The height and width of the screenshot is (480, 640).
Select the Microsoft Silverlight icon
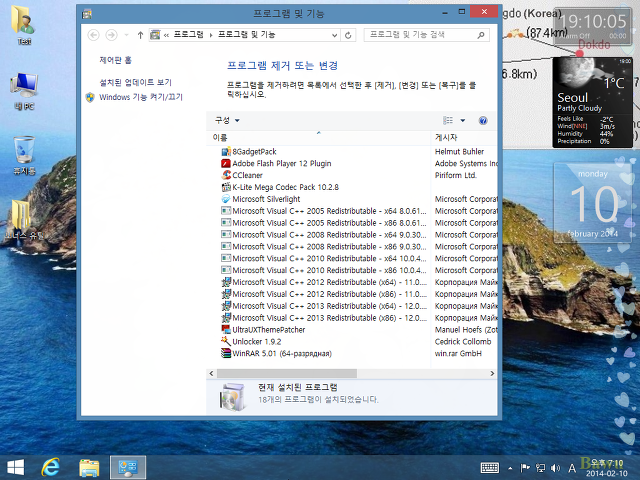226,199
